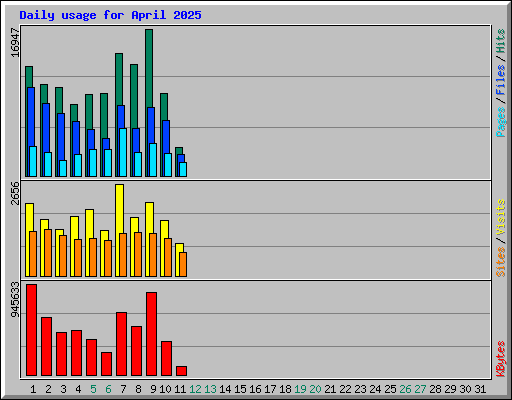Click the orange Sites legend label

pos(501,262)
